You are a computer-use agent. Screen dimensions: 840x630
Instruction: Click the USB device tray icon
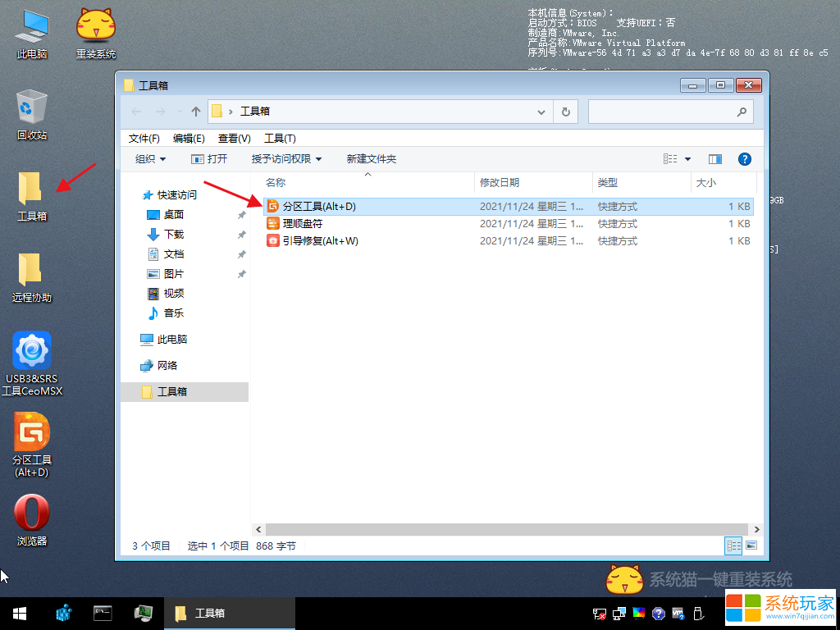(698, 614)
